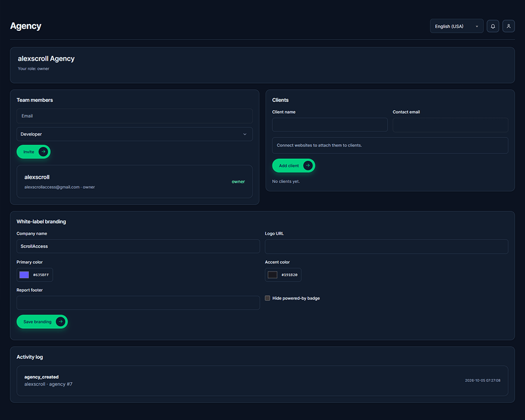Focus the team member Email field
The width and height of the screenshot is (525, 420).
[x=135, y=116]
